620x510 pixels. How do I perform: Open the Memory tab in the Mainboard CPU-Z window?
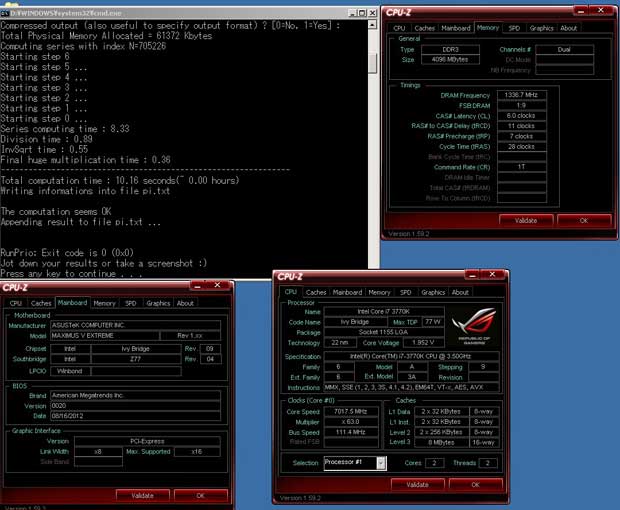click(x=104, y=303)
